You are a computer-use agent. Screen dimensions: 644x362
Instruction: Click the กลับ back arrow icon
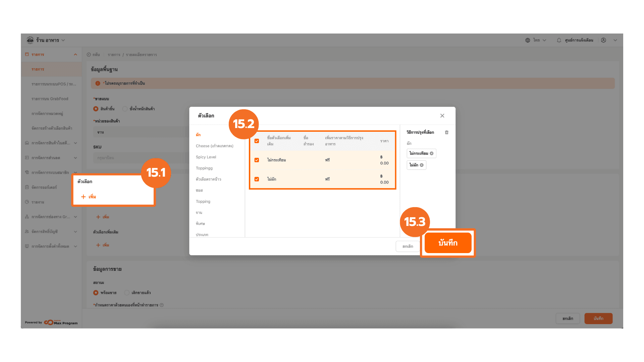point(89,55)
